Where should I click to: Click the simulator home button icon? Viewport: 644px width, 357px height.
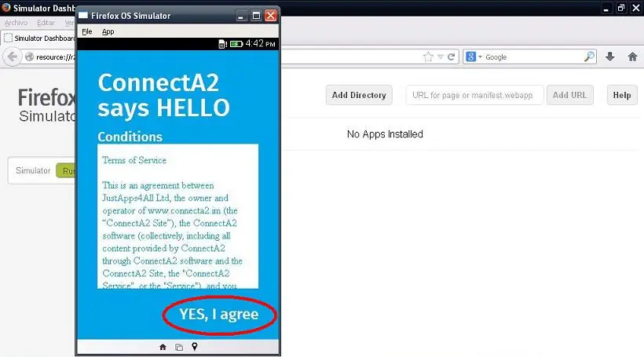click(163, 347)
